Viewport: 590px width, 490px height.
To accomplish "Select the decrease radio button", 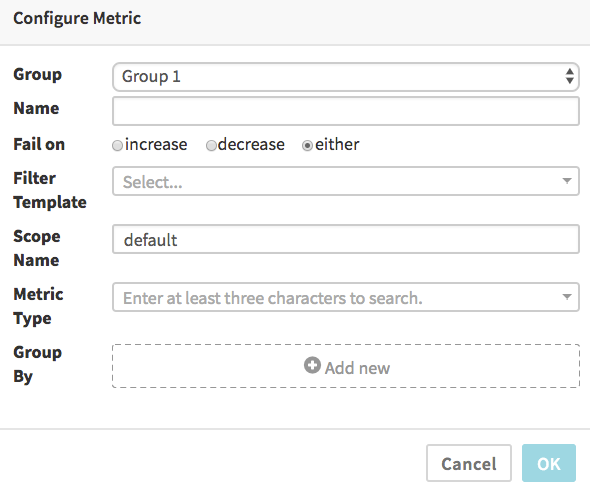I will 211,145.
